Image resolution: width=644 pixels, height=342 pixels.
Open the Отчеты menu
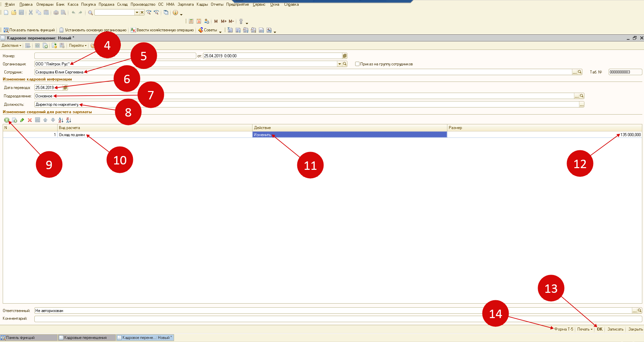click(x=217, y=4)
